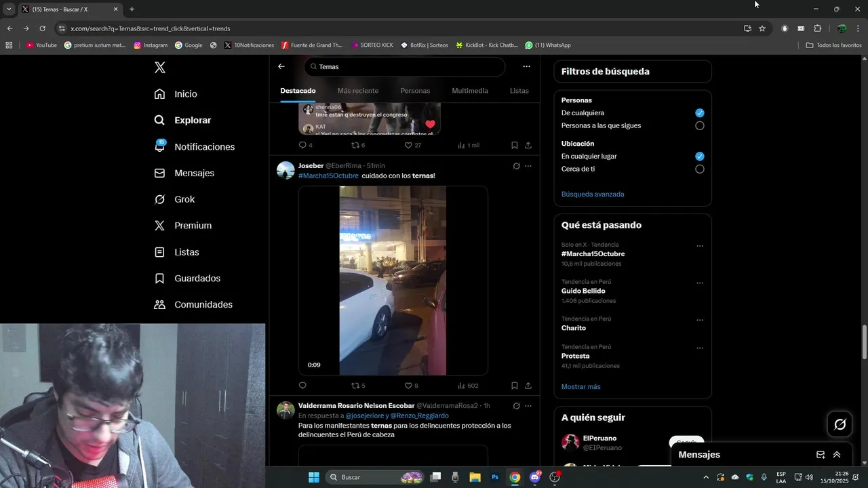Open Valderrama Rosario Nelson Escobar profile
Viewport: 868px width, 488px height.
(x=356, y=405)
